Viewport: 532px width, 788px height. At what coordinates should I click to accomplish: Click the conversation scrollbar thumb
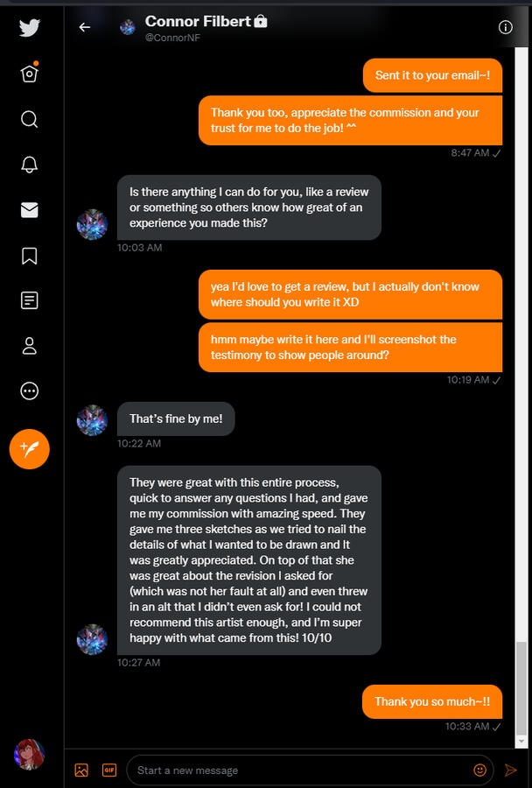(522, 692)
